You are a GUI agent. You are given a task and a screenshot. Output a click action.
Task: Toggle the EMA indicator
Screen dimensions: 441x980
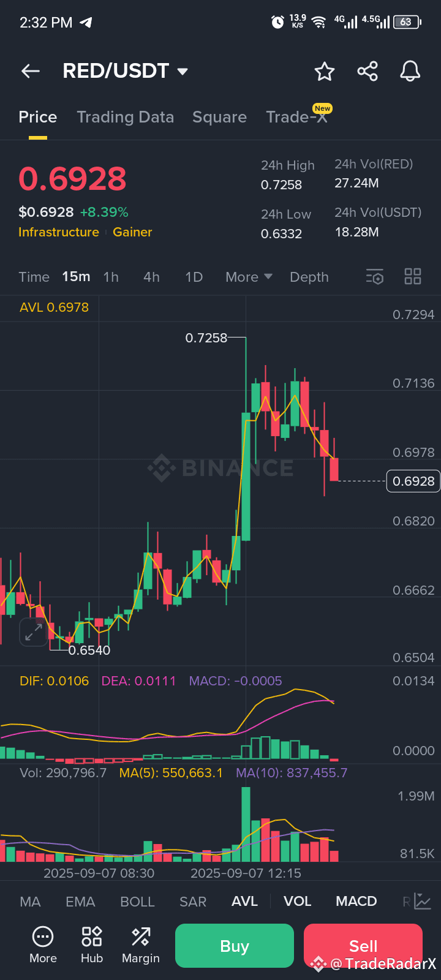[x=80, y=901]
